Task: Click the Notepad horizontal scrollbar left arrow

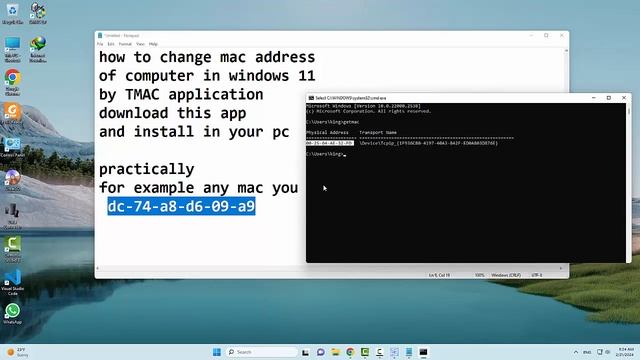Action: click(98, 268)
